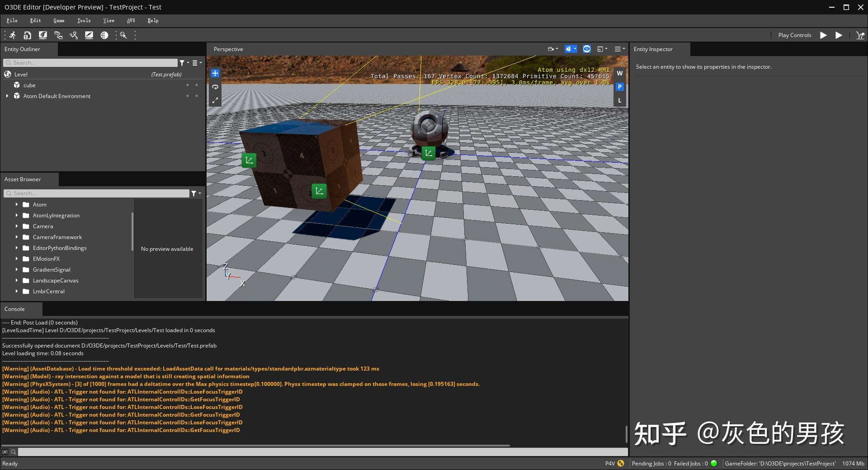The image size is (868, 470).
Task: Switch reference space to Parent (P)
Action: [x=620, y=87]
